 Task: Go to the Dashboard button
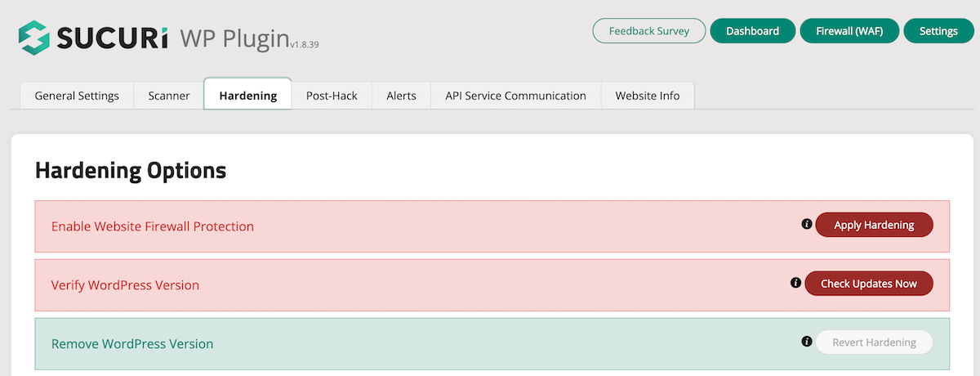[x=752, y=31]
